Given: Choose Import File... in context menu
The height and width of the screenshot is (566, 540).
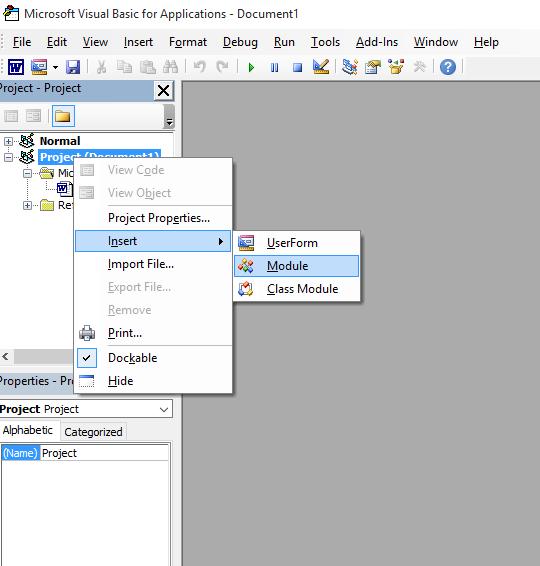Looking at the screenshot, I should point(153,264).
